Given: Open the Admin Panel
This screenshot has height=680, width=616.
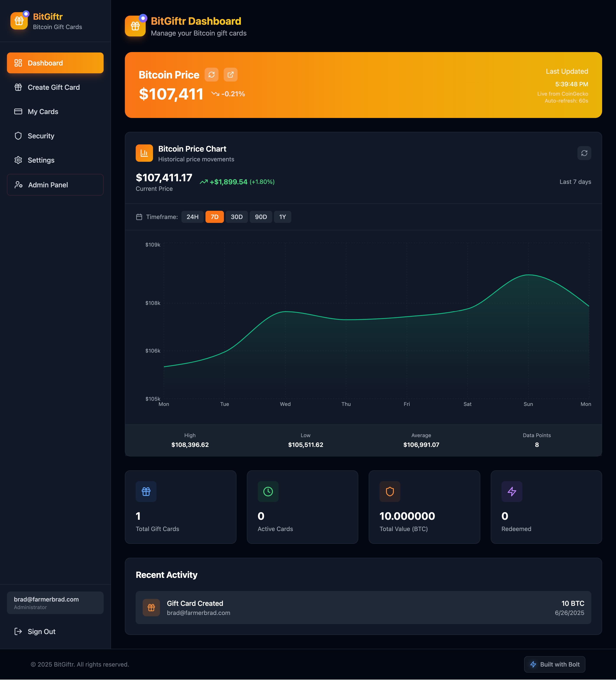Looking at the screenshot, I should 55,185.
